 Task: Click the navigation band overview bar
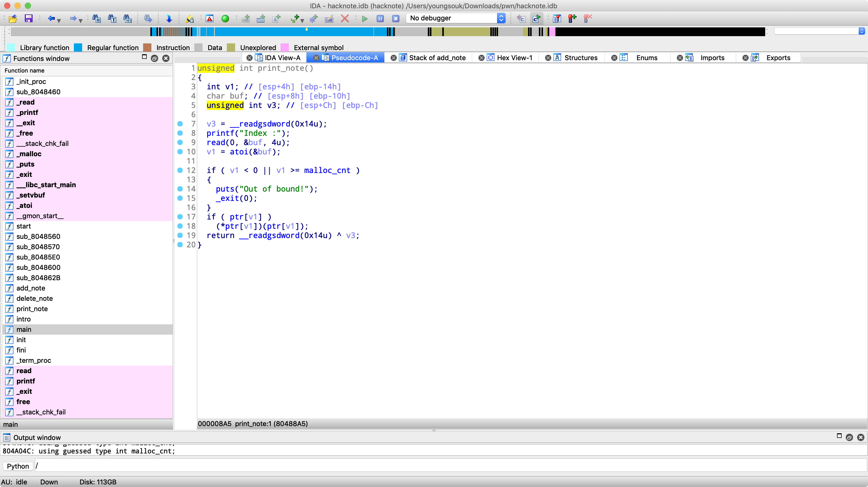(x=388, y=32)
